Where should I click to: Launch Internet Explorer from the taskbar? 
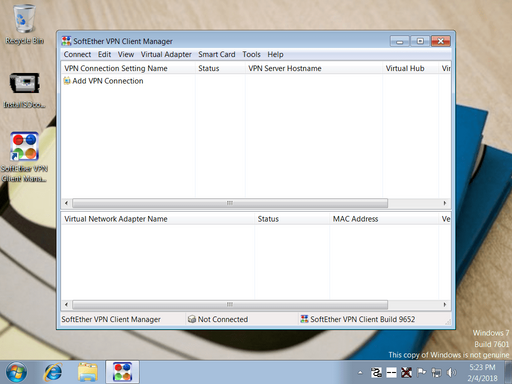(x=53, y=372)
